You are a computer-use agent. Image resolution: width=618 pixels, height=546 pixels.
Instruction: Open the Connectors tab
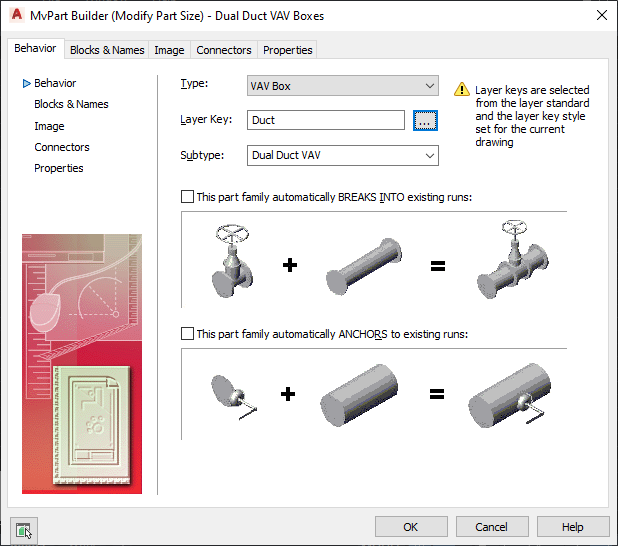223,50
